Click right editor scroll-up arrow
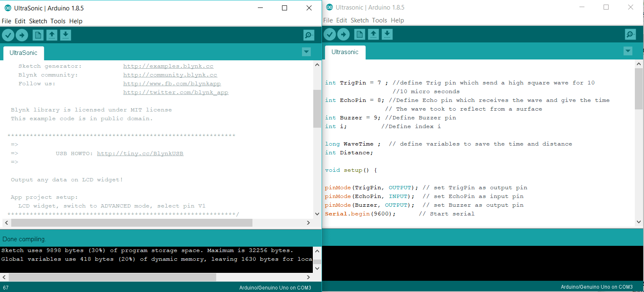 639,64
